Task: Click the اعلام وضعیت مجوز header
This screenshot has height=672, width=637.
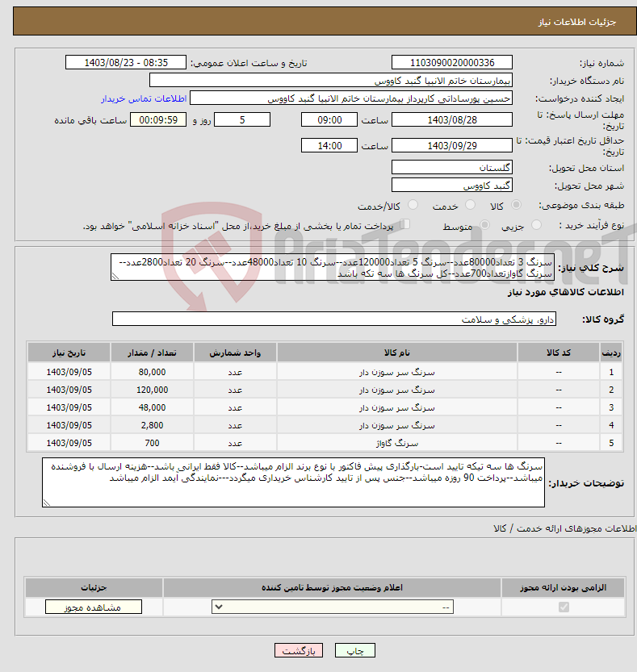Action: [332, 587]
